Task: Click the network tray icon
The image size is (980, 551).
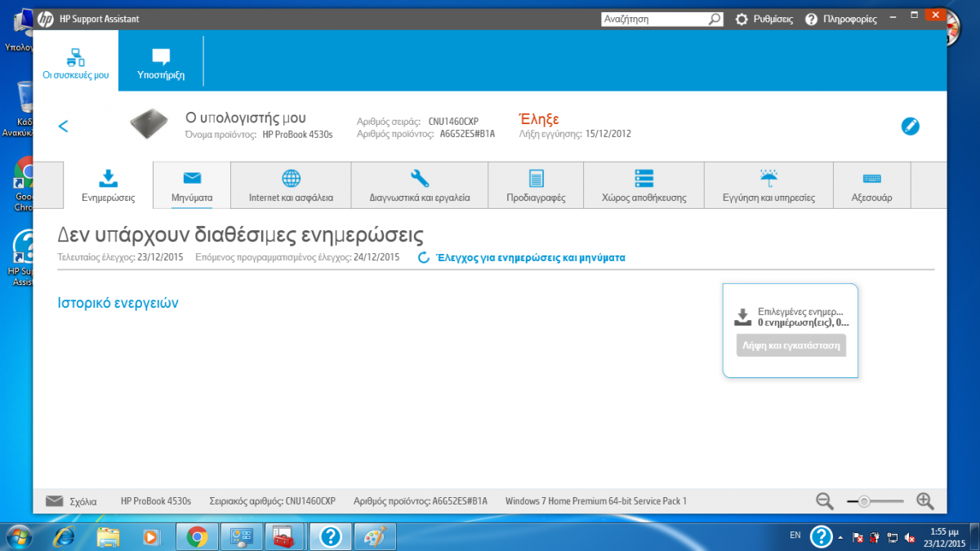Action: pos(893,537)
